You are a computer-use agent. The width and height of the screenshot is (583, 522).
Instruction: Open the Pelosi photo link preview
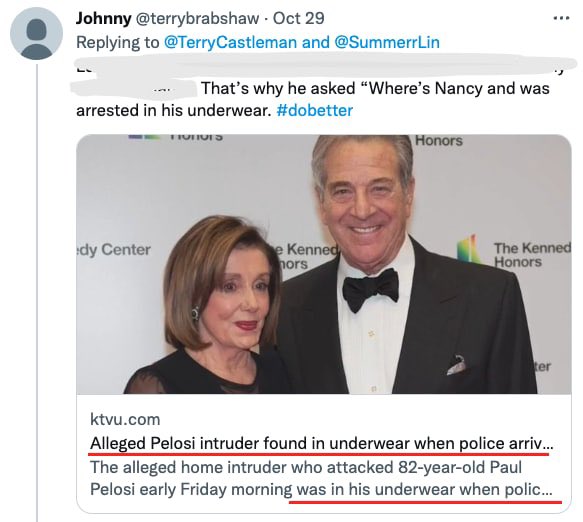click(324, 264)
